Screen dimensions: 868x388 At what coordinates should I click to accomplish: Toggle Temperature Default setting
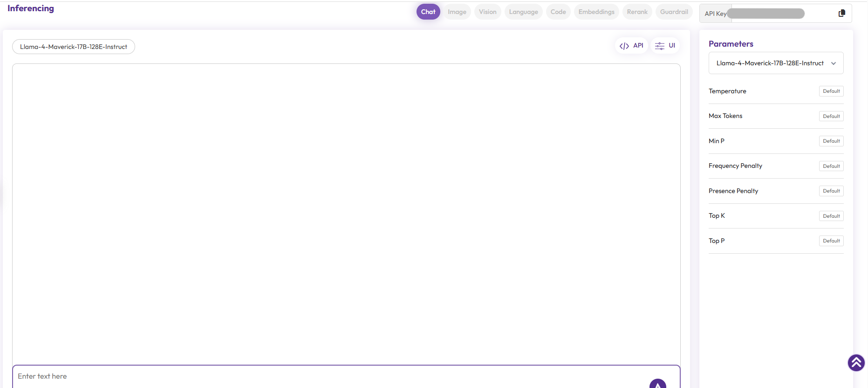[x=831, y=91]
